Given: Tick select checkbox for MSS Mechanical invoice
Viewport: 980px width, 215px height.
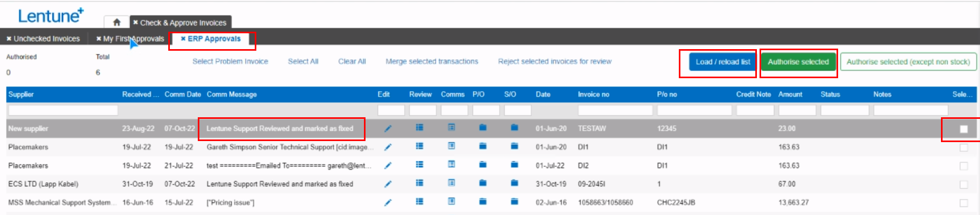Looking at the screenshot, I should tap(964, 203).
